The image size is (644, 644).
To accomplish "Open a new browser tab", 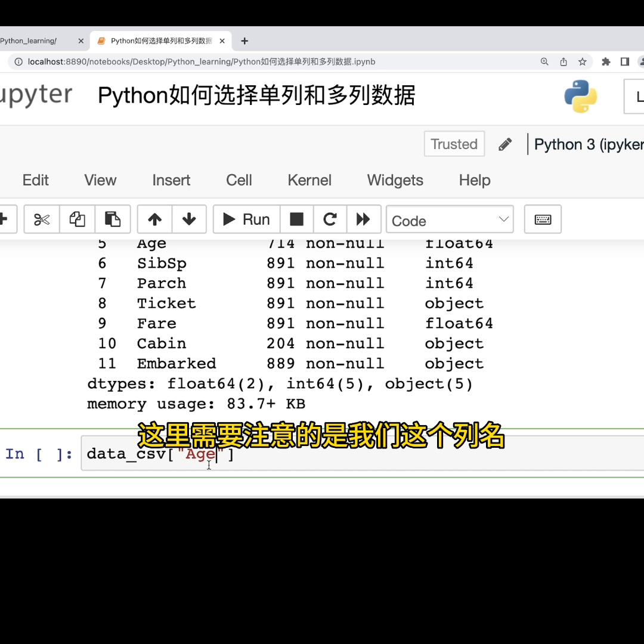I will pos(244,41).
